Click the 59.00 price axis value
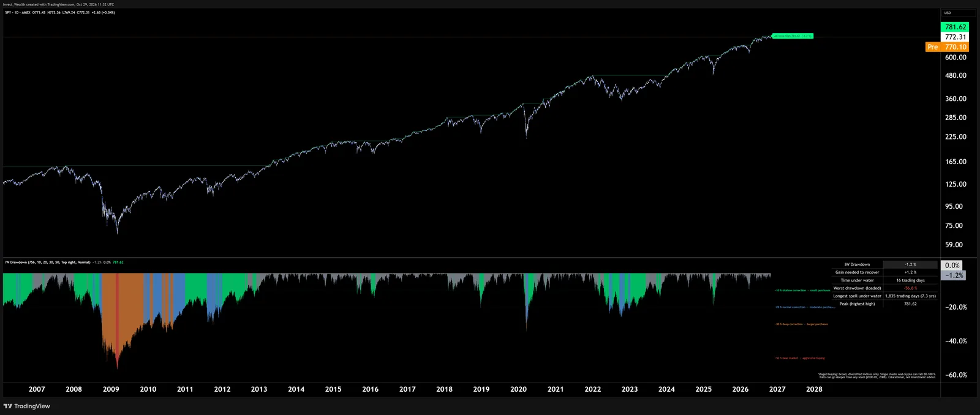 [x=954, y=245]
